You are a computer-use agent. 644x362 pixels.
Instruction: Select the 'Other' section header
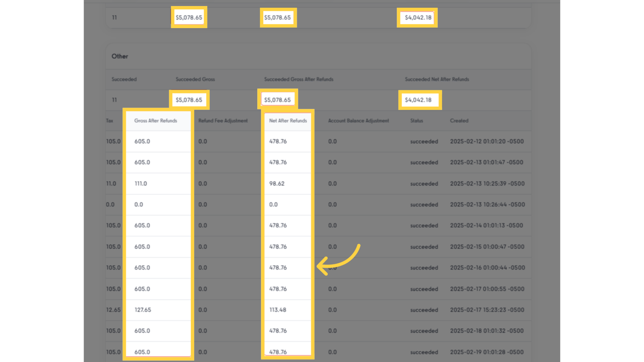(x=120, y=56)
